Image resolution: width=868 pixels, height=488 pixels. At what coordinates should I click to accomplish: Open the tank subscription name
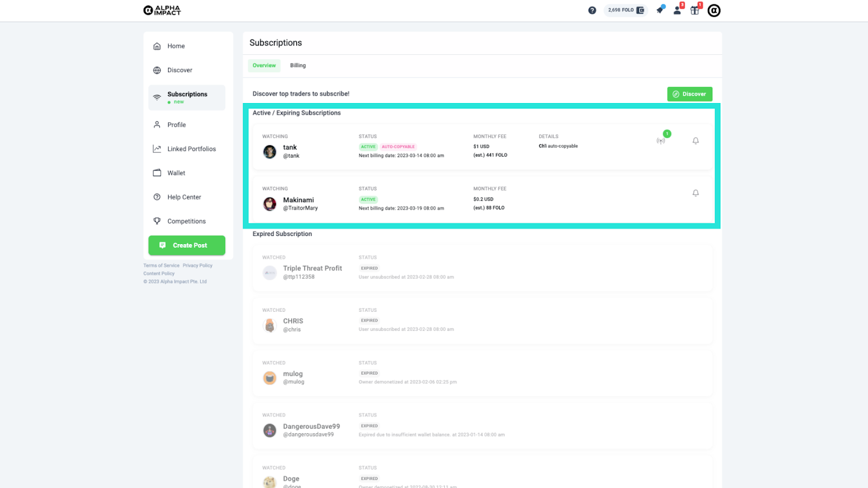[290, 147]
